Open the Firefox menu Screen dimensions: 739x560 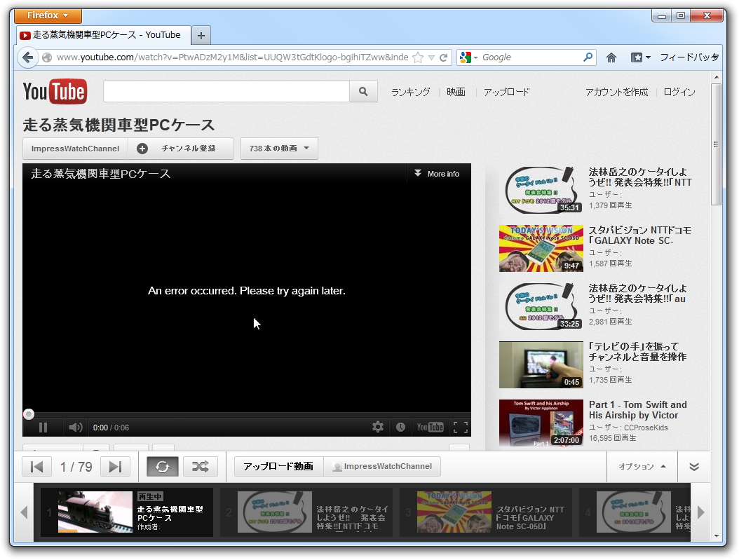47,15
